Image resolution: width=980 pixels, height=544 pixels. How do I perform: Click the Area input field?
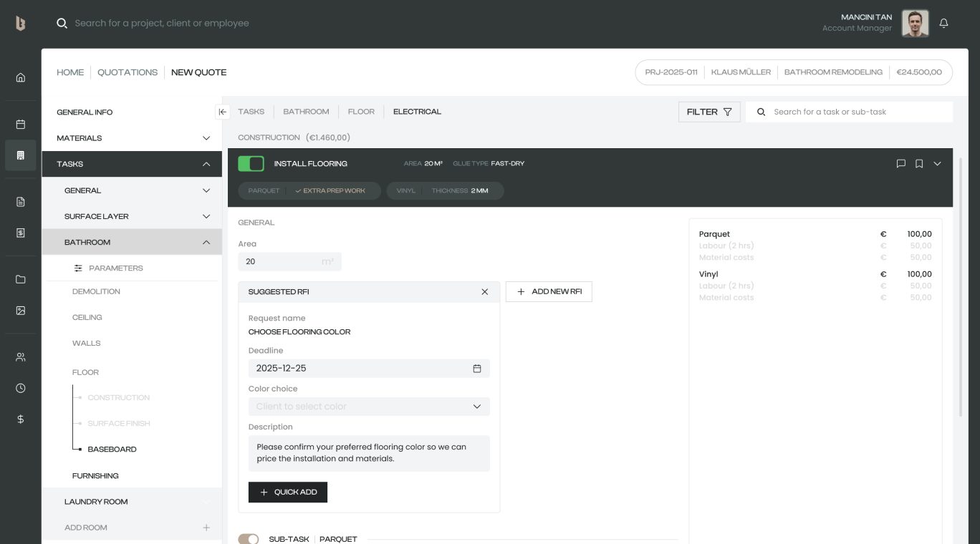pos(289,262)
